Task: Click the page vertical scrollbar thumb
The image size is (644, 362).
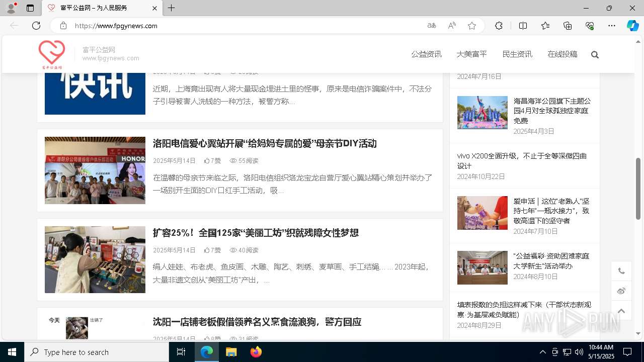Action: pyautogui.click(x=638, y=189)
